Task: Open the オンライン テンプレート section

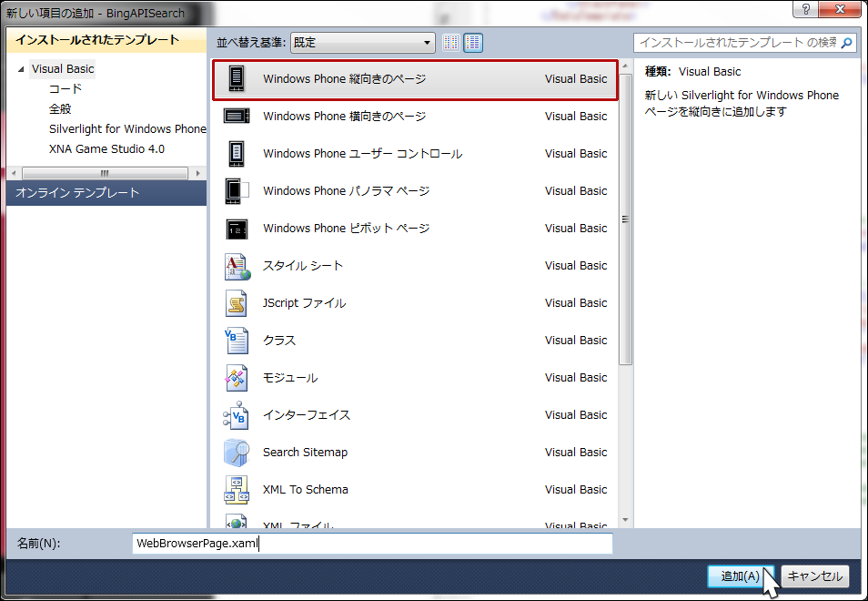Action: click(106, 193)
